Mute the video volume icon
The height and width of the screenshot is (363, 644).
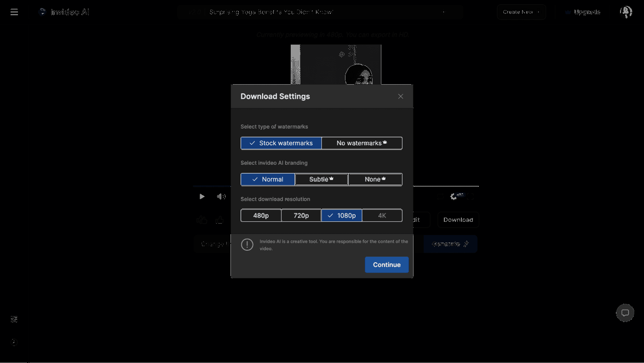tap(221, 196)
